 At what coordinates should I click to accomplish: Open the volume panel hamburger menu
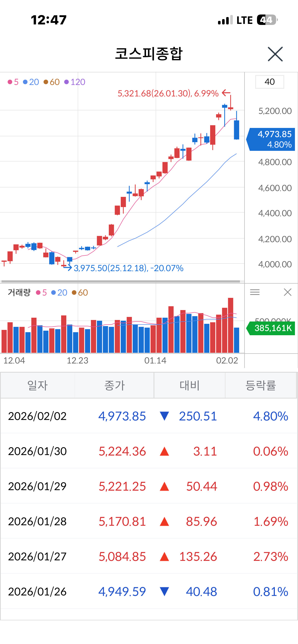pyautogui.click(x=255, y=292)
